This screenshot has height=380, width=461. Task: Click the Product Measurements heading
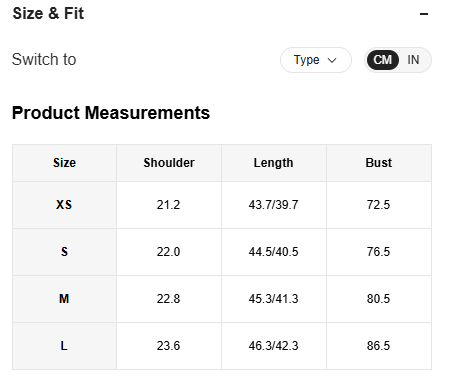pyautogui.click(x=111, y=113)
